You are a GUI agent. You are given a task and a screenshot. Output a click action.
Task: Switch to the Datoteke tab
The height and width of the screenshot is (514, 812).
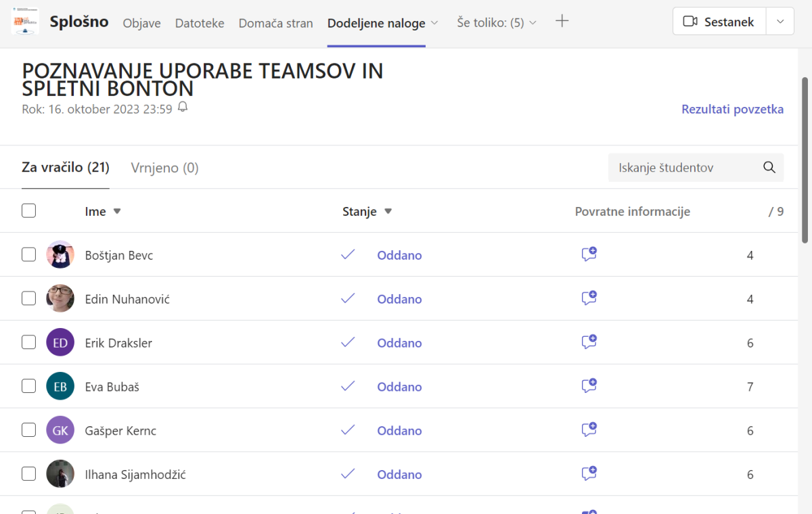(x=200, y=23)
